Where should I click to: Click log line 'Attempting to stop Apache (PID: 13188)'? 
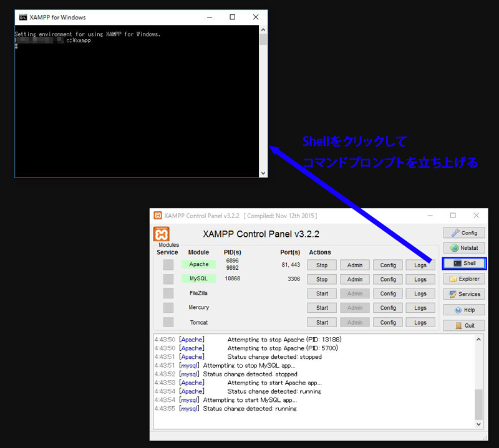284,340
